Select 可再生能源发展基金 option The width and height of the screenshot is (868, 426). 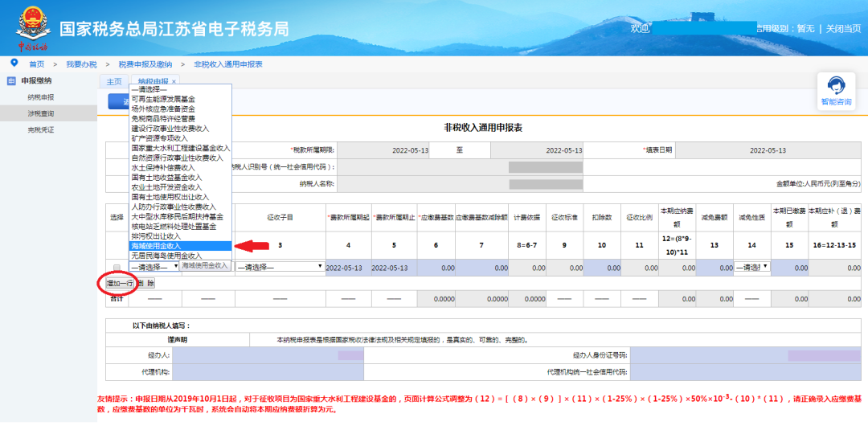[x=180, y=99]
